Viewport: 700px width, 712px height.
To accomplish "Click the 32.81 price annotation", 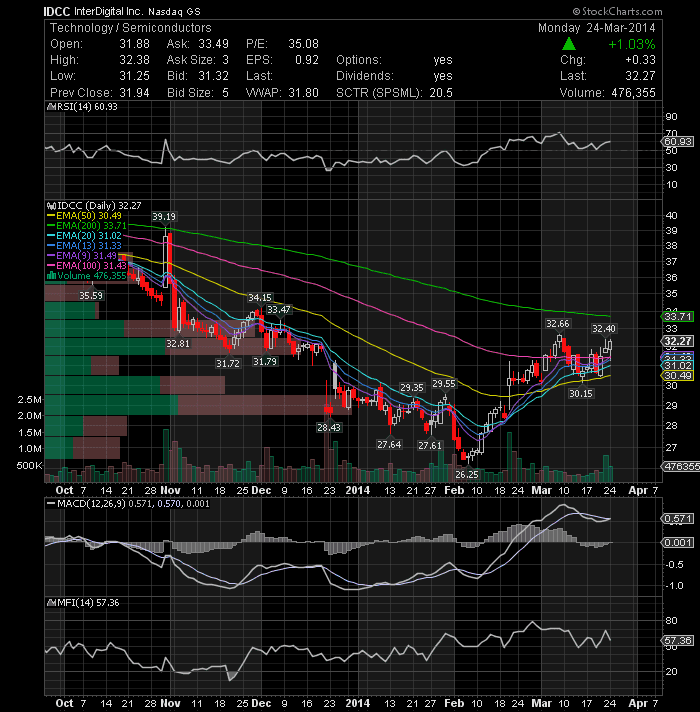I will click(177, 343).
